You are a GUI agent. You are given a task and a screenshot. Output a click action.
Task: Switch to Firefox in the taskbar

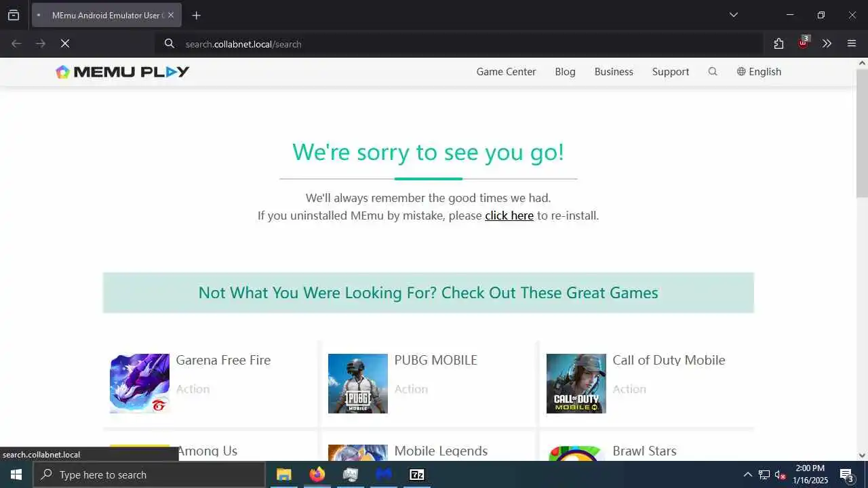317,474
